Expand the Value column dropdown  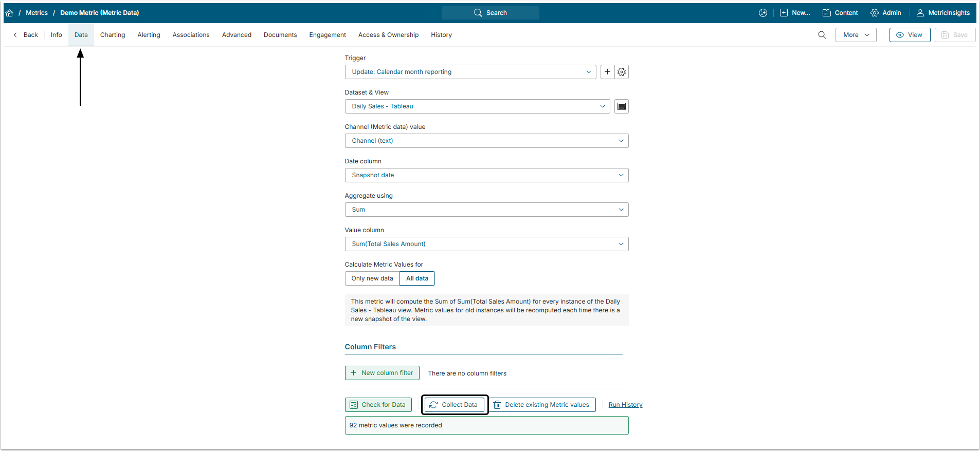point(486,244)
